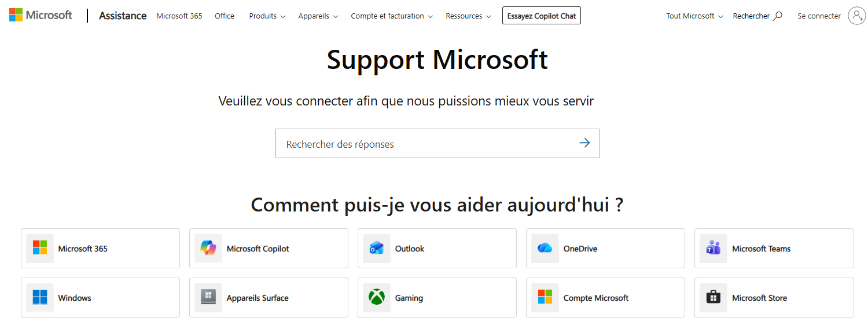Expand the Produits dropdown menu
This screenshot has width=868, height=321.
point(267,16)
